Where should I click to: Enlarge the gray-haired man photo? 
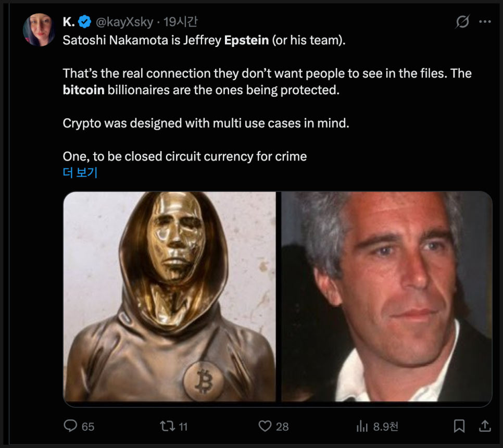point(386,296)
